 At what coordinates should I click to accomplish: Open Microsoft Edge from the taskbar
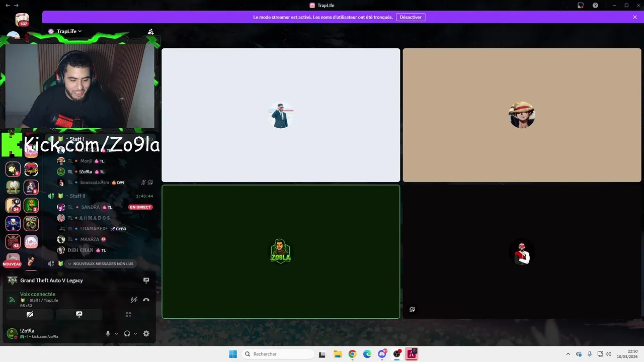coord(367,354)
